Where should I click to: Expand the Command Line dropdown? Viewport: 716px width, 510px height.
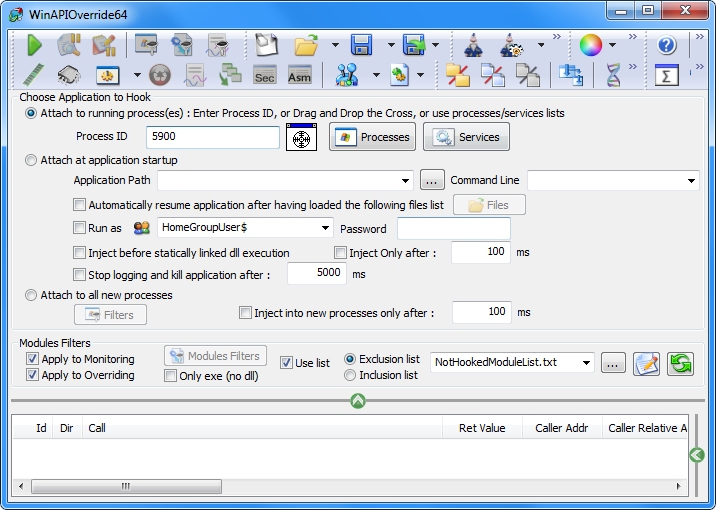[691, 181]
